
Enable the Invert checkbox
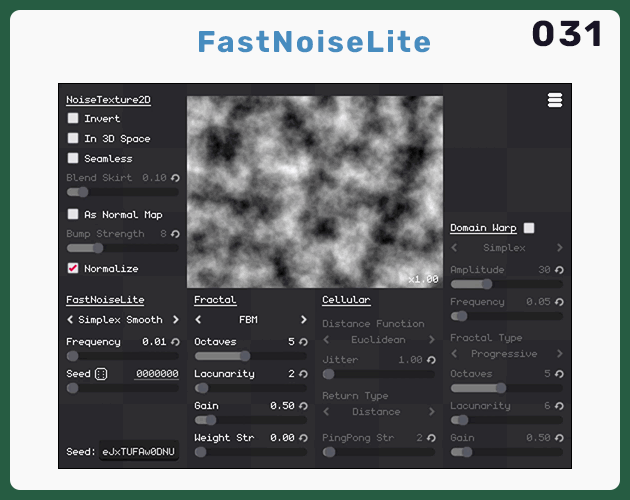[x=73, y=118]
